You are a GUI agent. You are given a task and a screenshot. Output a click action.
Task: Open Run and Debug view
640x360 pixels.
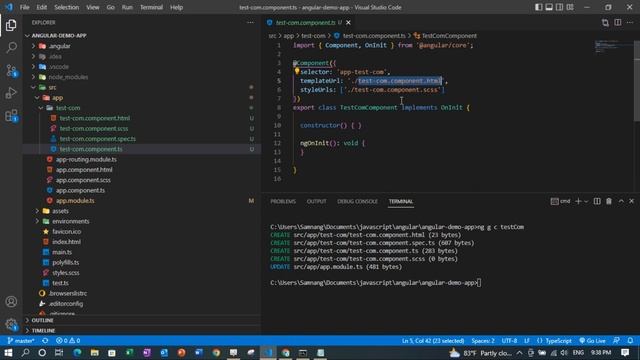pyautogui.click(x=11, y=93)
